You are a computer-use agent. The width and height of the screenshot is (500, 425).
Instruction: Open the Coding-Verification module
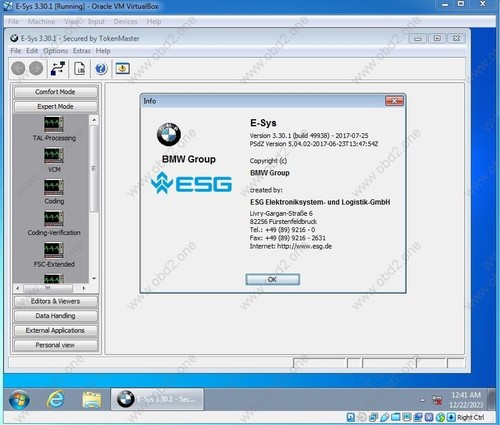click(x=54, y=223)
